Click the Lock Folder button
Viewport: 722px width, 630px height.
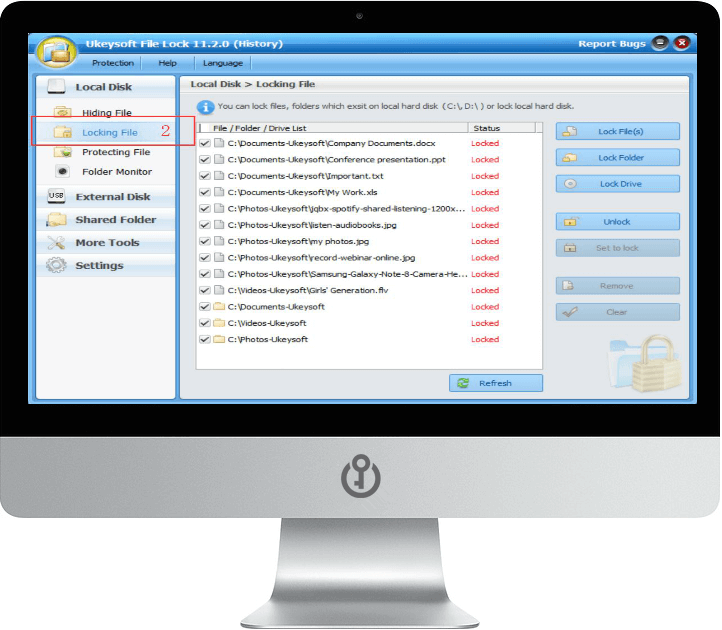617,158
